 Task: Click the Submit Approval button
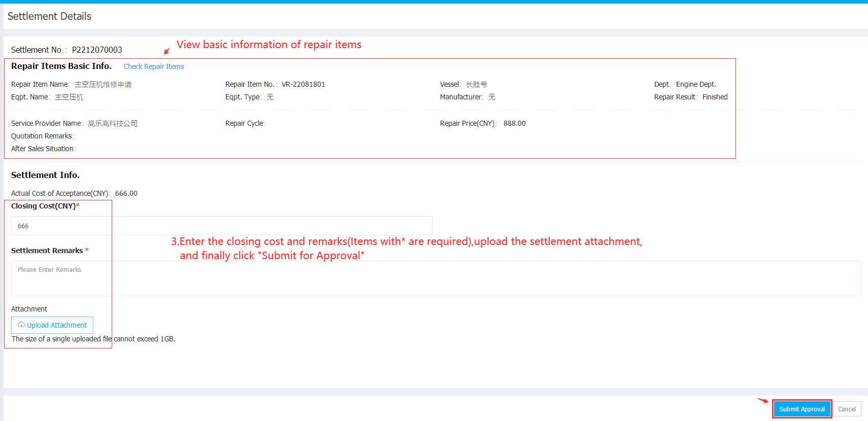click(802, 409)
